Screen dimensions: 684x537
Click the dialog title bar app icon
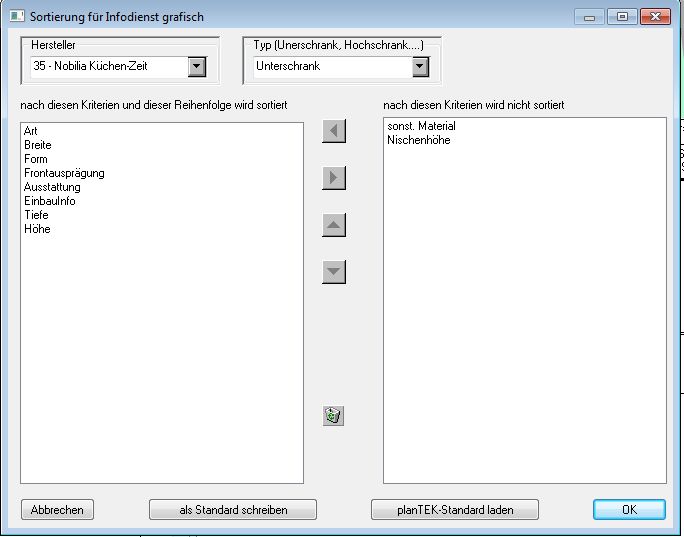17,17
